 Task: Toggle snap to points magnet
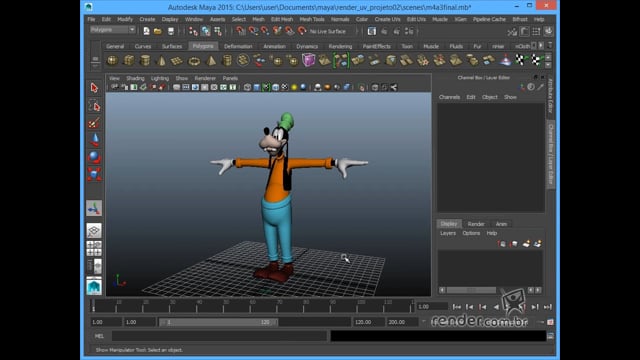pyautogui.click(x=265, y=31)
